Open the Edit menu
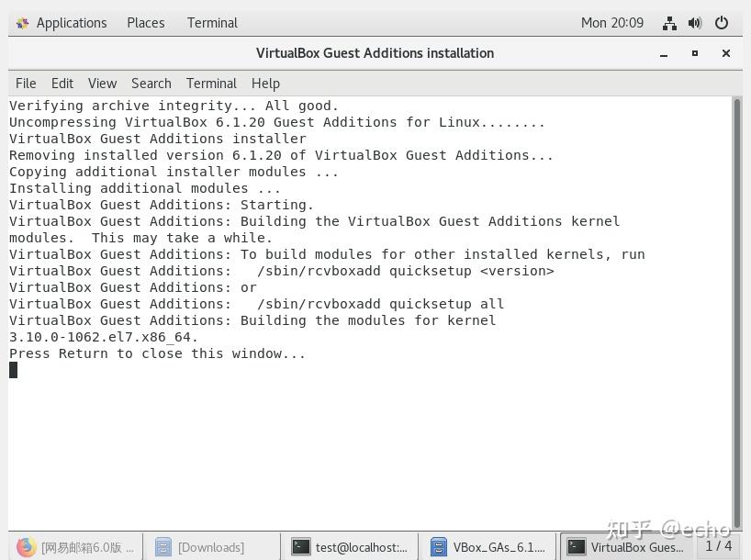Image resolution: width=751 pixels, height=560 pixels. 62,83
